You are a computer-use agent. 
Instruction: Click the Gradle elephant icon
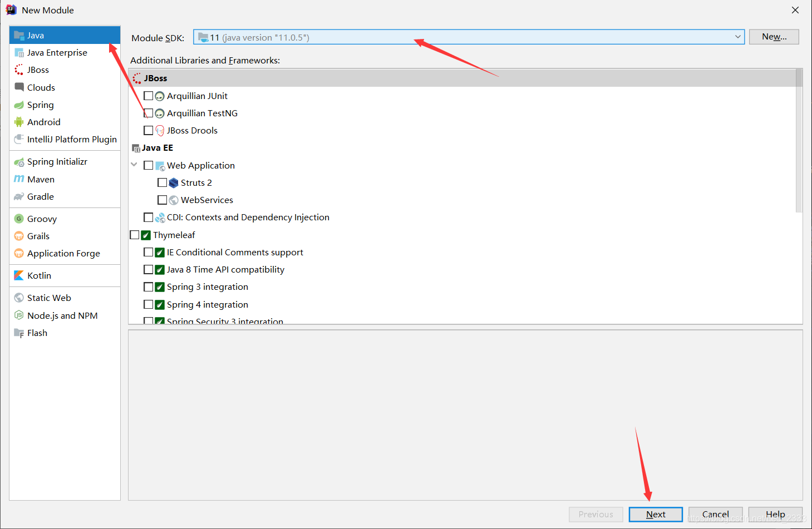19,197
